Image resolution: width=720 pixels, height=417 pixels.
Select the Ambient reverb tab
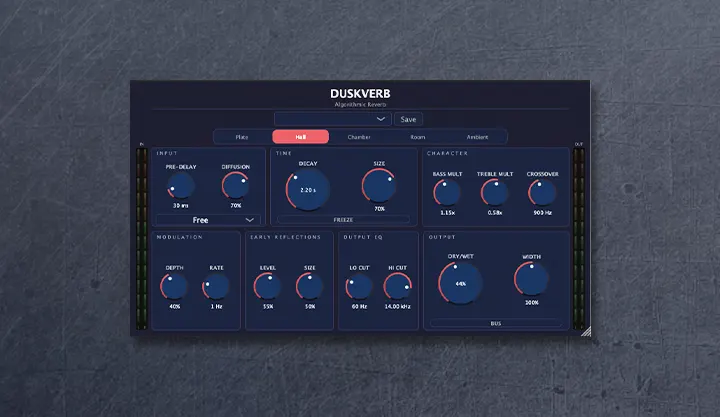coord(477,137)
